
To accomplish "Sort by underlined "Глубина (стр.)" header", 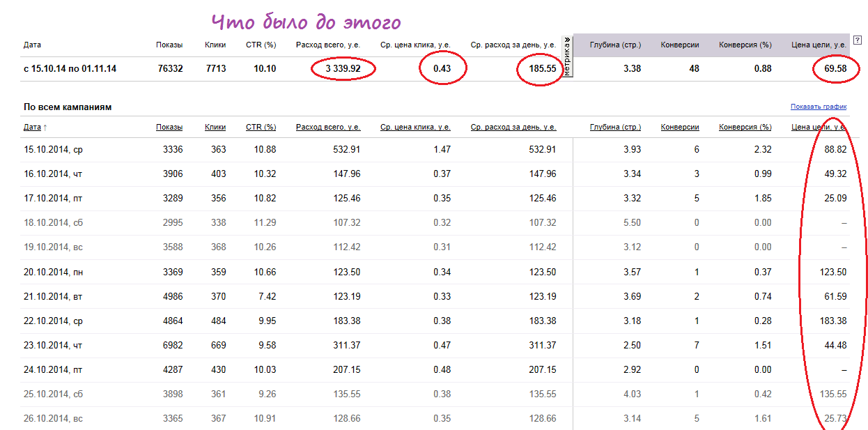I will 615,128.
